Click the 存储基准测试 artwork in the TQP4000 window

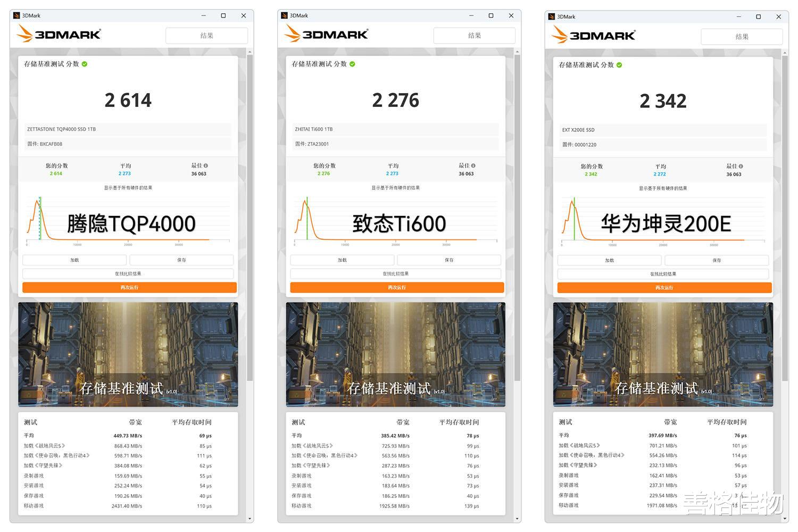(128, 354)
